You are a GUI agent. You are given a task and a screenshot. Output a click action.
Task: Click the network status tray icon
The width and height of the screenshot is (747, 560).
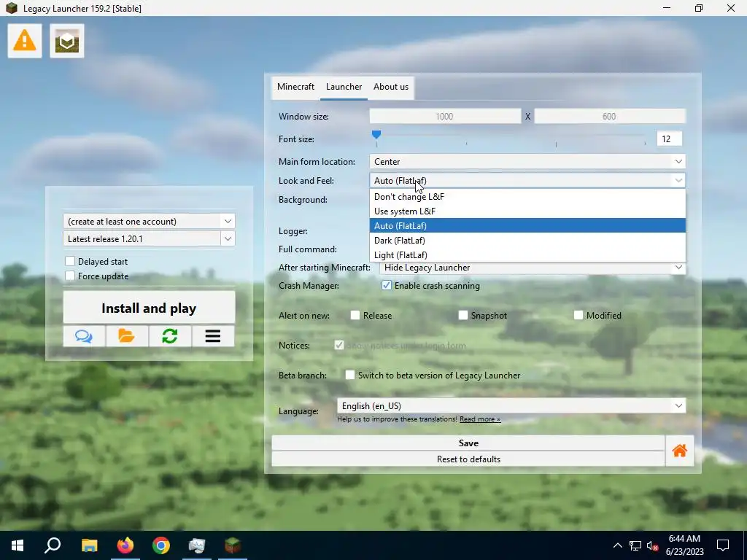coord(635,545)
